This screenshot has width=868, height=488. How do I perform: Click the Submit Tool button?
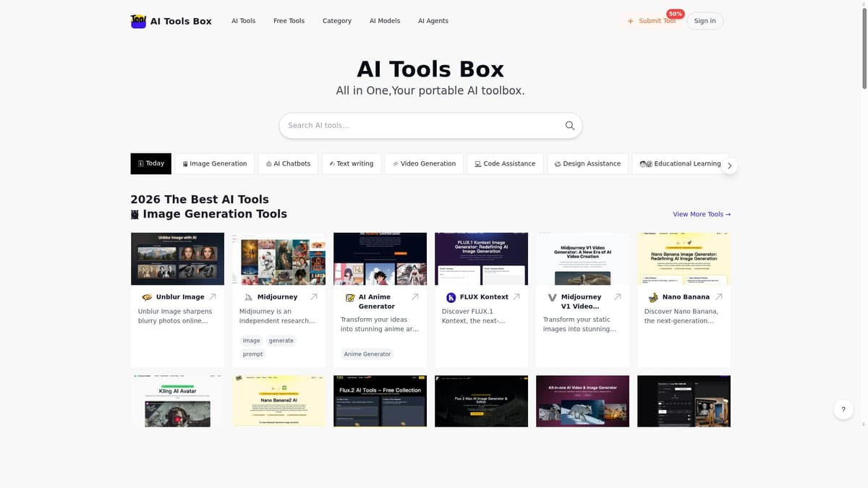[x=652, y=21]
